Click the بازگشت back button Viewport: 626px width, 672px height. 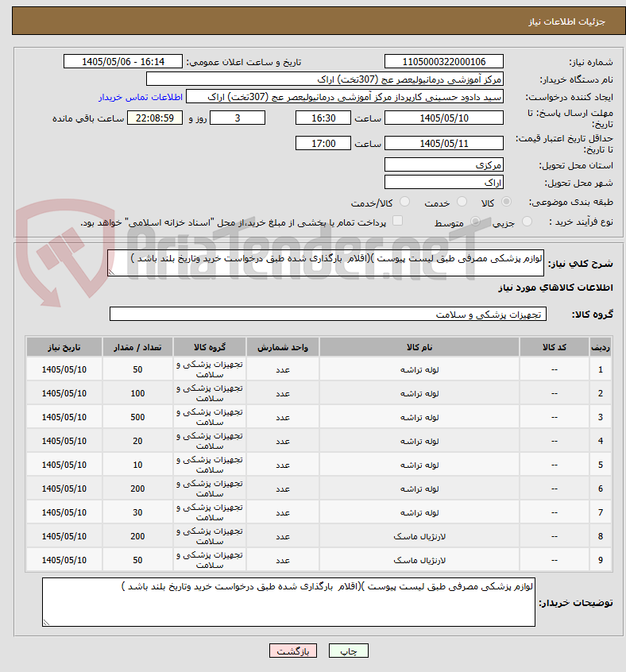point(293,651)
